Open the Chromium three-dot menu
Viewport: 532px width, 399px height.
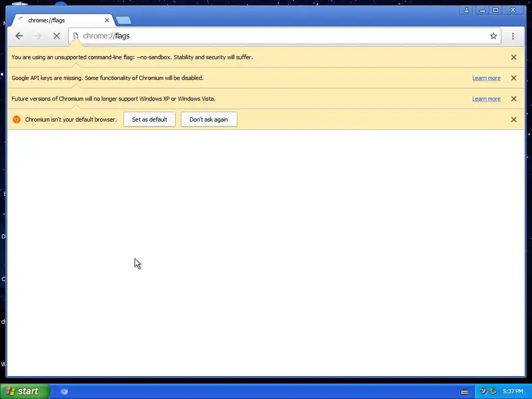click(x=513, y=36)
